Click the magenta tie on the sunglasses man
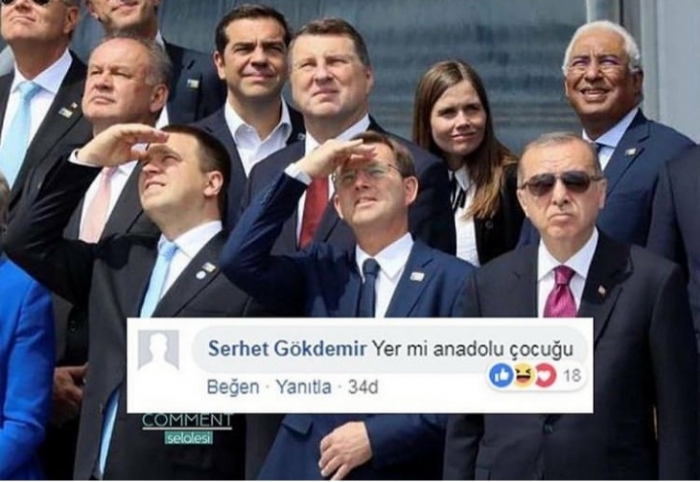 point(560,291)
